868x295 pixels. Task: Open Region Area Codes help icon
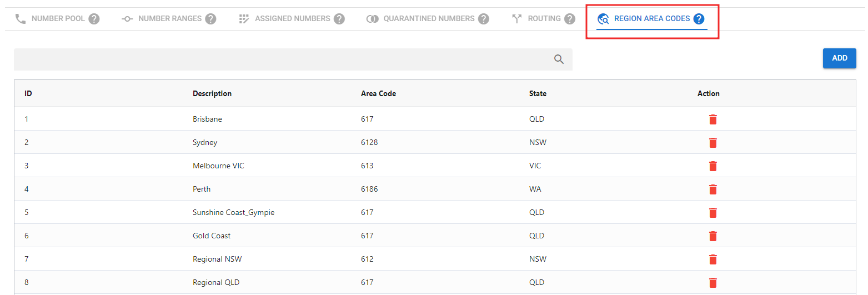699,19
